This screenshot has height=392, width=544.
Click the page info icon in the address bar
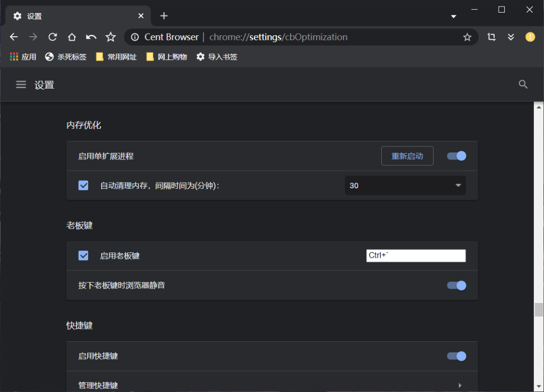point(134,37)
